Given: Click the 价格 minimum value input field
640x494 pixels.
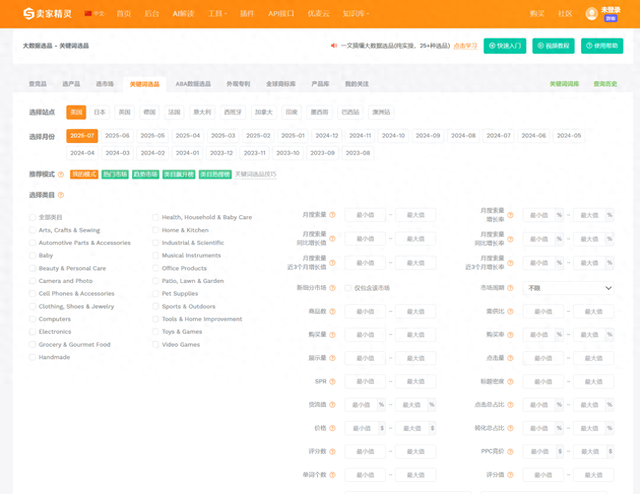Looking at the screenshot, I should 361,428.
